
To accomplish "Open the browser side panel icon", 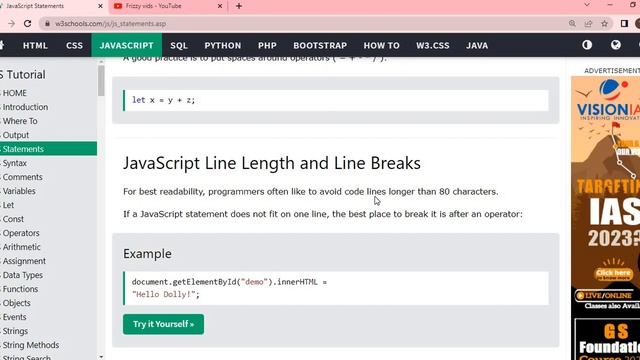I will 624,24.
